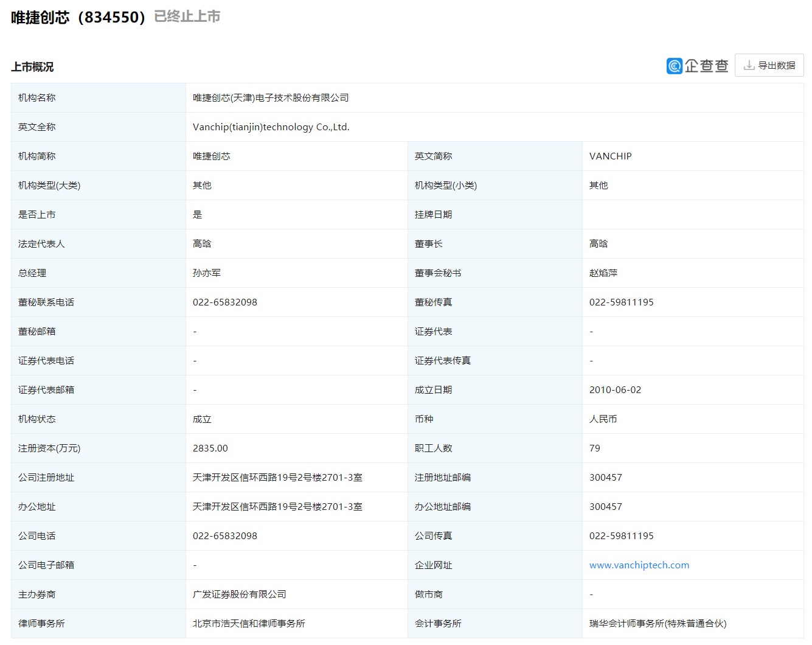Click the 是否上市 label
The width and height of the screenshot is (812, 645).
(x=37, y=215)
